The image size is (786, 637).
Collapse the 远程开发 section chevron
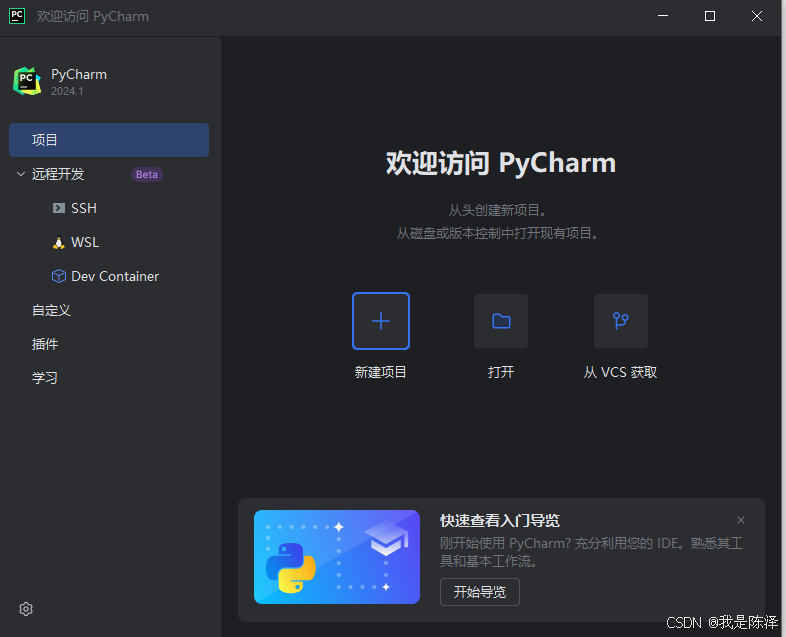click(x=21, y=174)
